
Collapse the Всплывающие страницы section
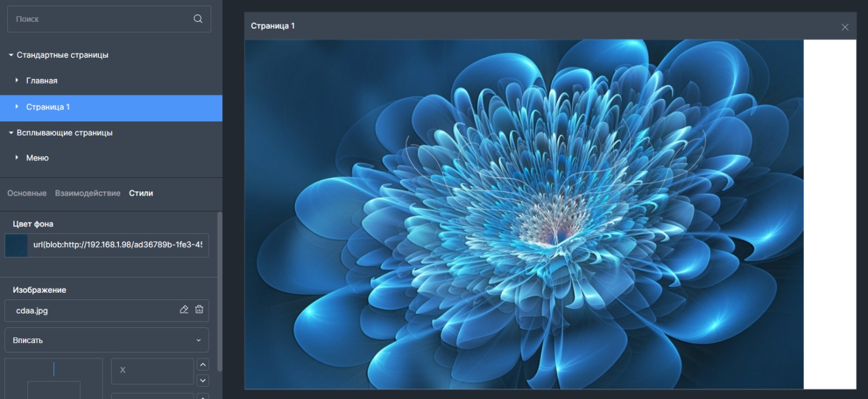tap(11, 133)
